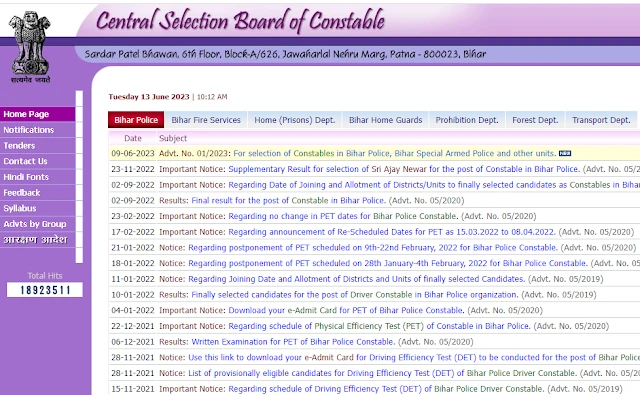Click the date cell 15-11-2021

[x=133, y=389]
